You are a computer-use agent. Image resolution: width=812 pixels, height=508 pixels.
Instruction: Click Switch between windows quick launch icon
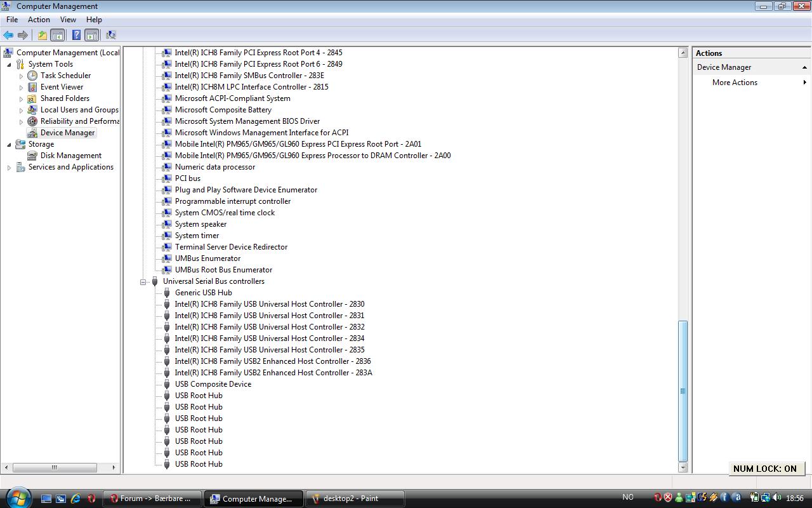tap(61, 499)
